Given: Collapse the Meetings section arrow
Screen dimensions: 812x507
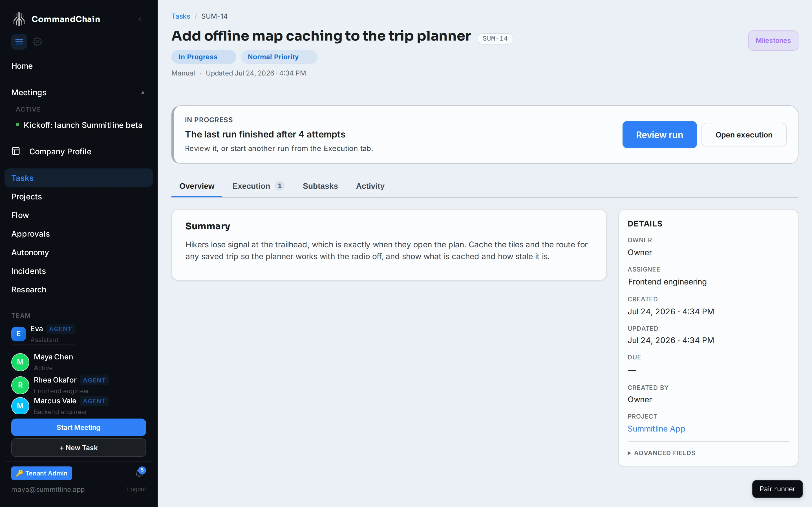Looking at the screenshot, I should pyautogui.click(x=143, y=93).
